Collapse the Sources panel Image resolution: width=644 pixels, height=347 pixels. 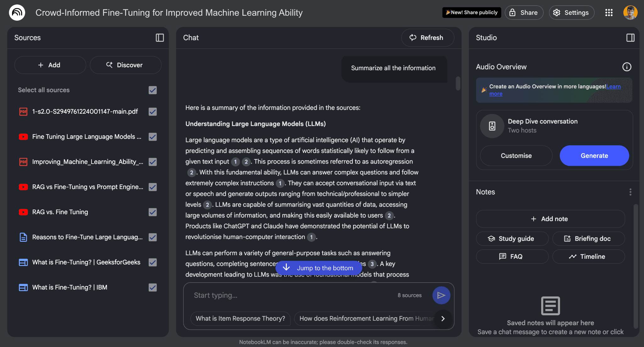click(160, 38)
